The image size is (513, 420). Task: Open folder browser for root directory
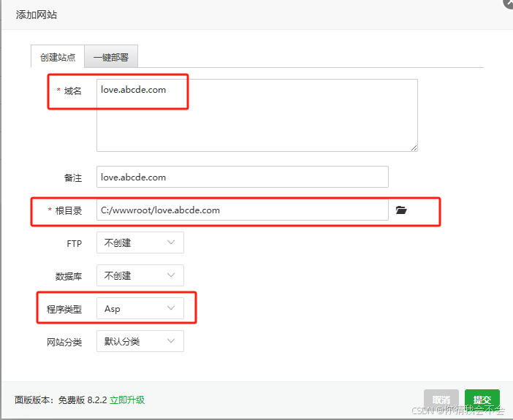click(401, 210)
